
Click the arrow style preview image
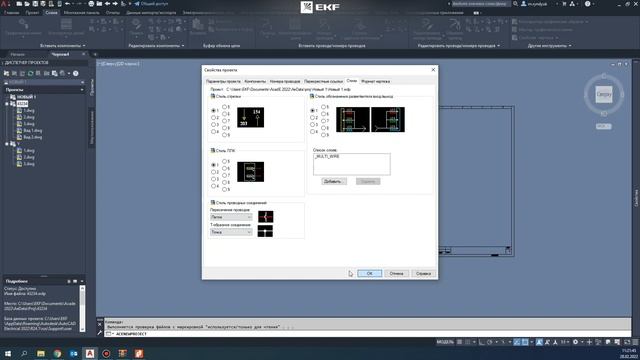point(250,117)
